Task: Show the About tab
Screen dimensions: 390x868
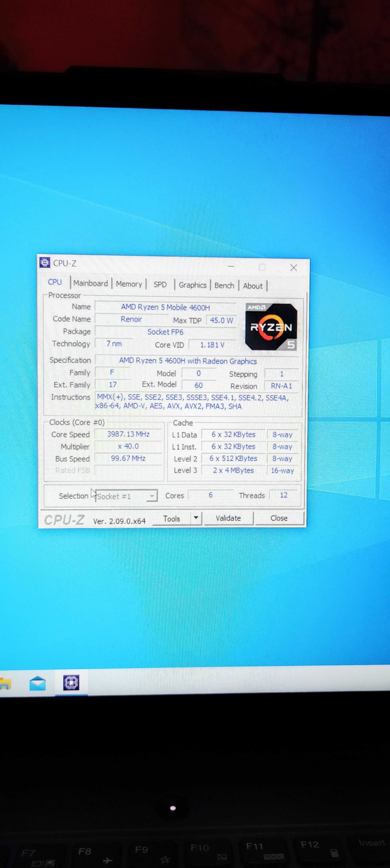Action: 253,286
